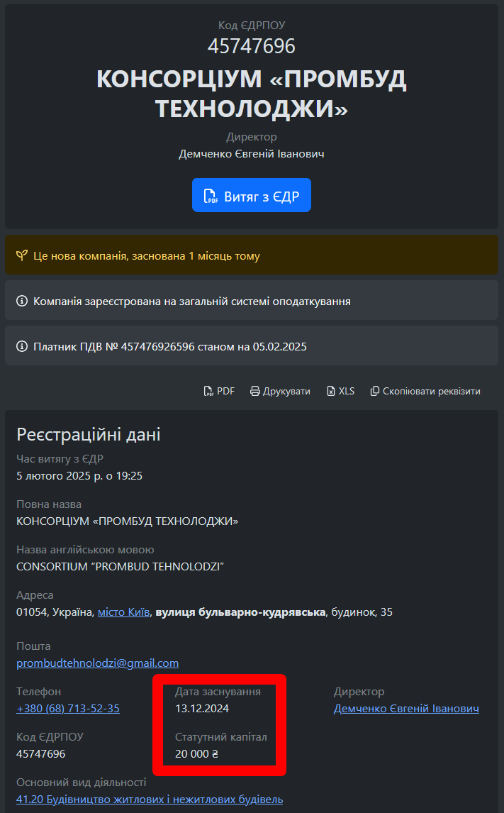Click the street name вулиця бульварно-кудрявська
Viewport: 504px width, 813px height.
coord(240,612)
